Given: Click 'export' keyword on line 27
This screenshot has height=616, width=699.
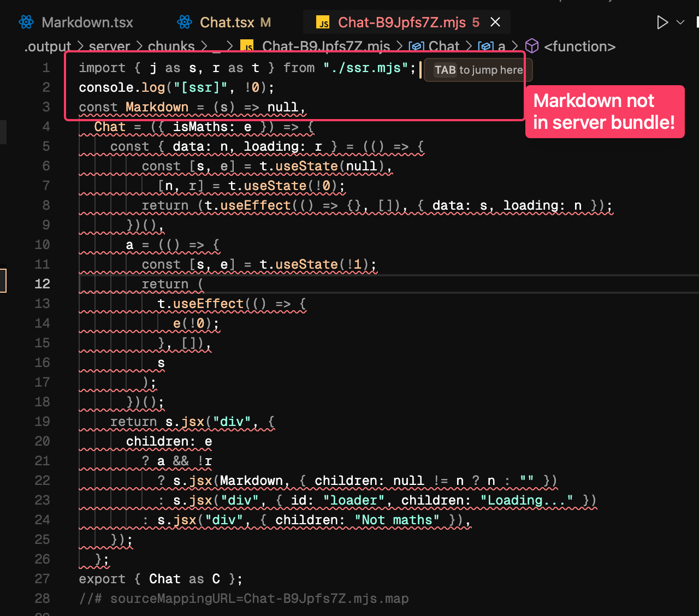Looking at the screenshot, I should [x=102, y=579].
